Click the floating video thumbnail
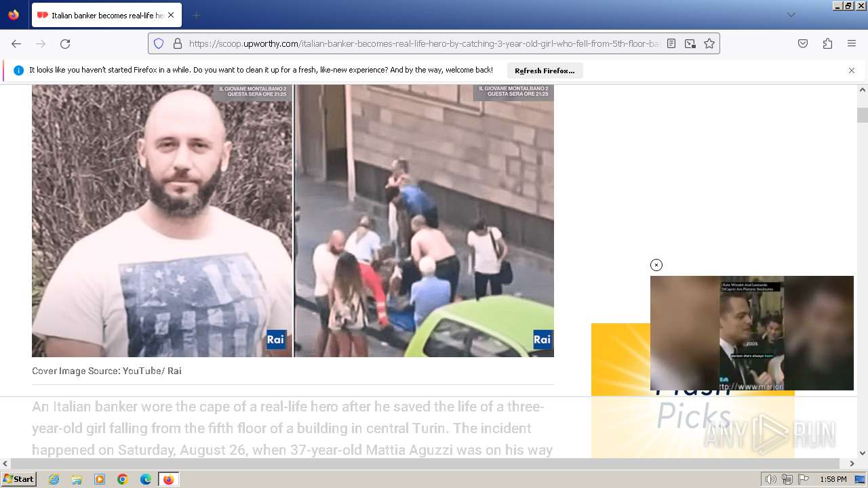Image resolution: width=868 pixels, height=488 pixels. pos(752,333)
